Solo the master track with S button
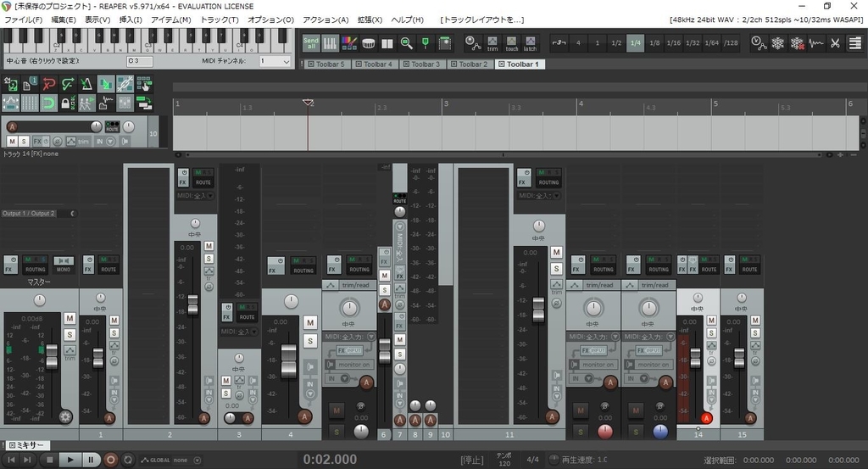 click(70, 334)
